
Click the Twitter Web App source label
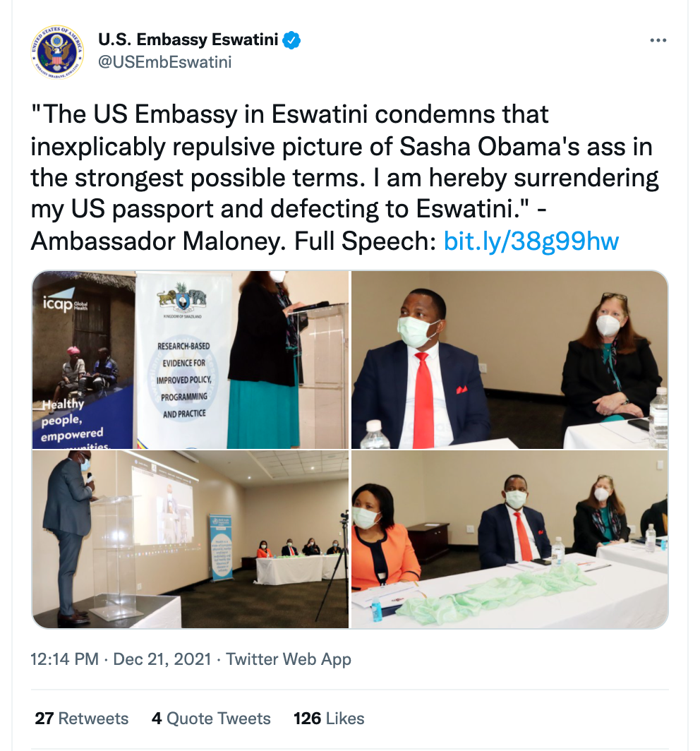tap(288, 659)
